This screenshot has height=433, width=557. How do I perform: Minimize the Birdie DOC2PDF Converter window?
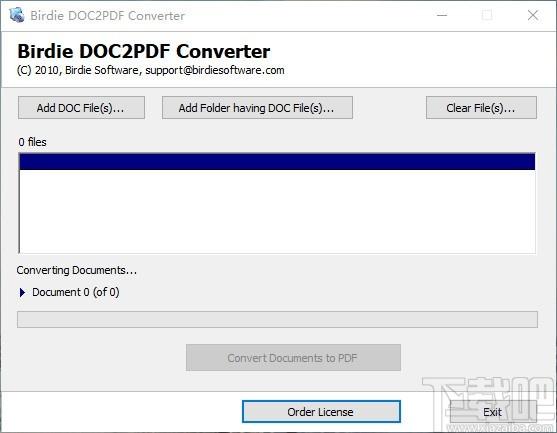click(442, 15)
